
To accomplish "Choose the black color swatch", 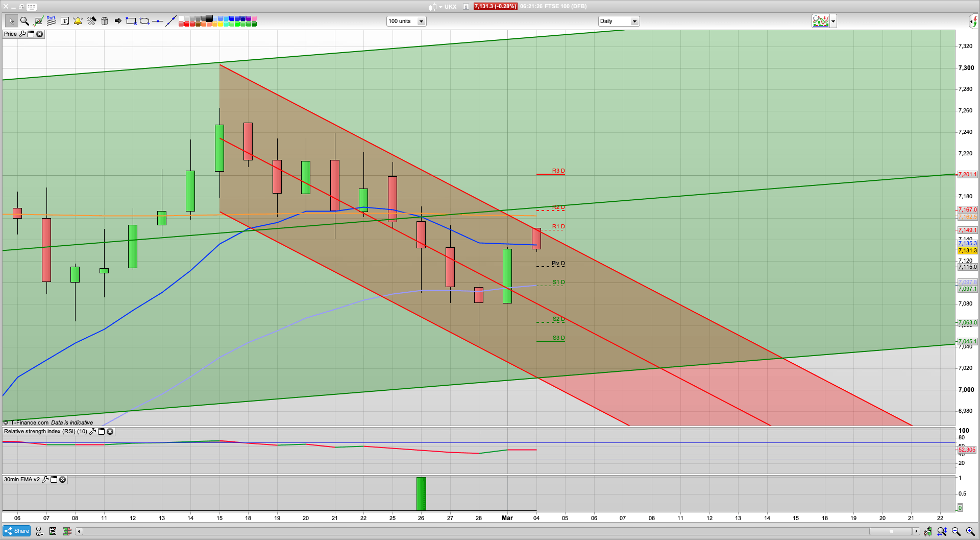I will tap(209, 18).
